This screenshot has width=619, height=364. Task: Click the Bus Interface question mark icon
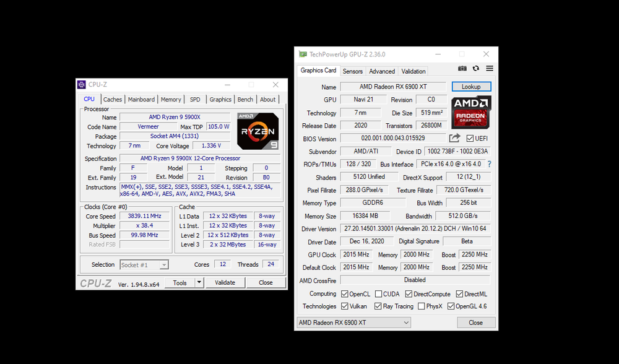489,164
